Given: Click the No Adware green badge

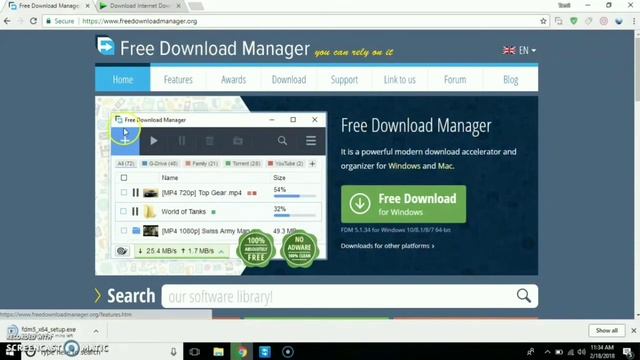Looking at the screenshot, I should (x=299, y=249).
